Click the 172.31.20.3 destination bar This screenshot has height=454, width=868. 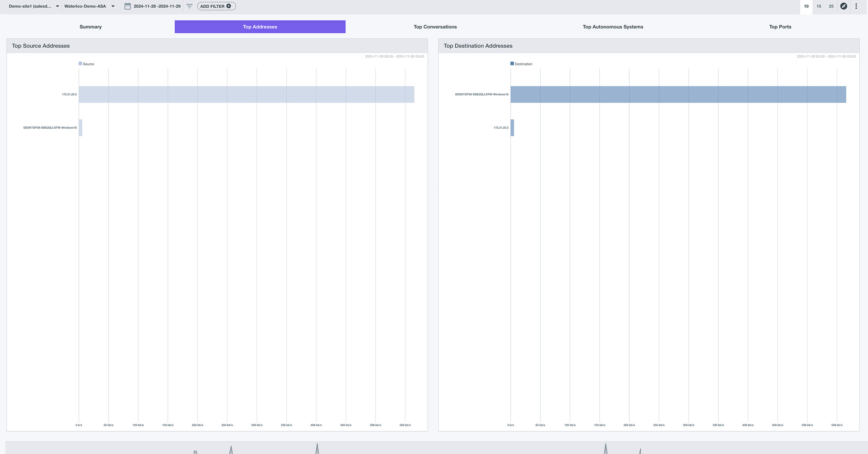[x=512, y=128]
